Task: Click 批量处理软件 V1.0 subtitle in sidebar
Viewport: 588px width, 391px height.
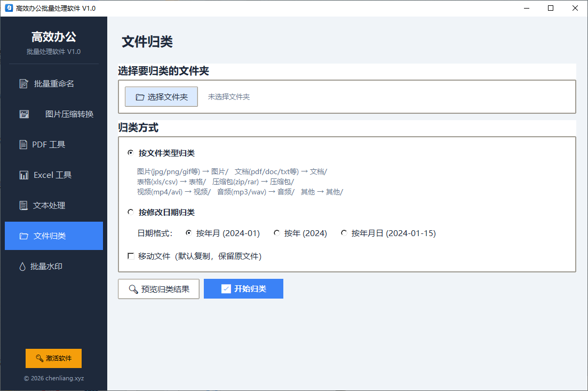Action: coord(54,52)
